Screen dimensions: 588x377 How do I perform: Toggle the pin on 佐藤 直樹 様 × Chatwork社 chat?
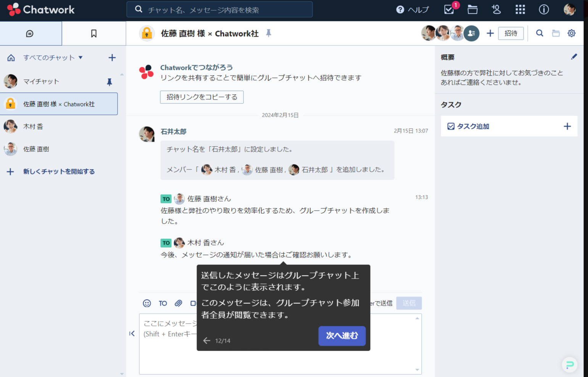tap(269, 33)
